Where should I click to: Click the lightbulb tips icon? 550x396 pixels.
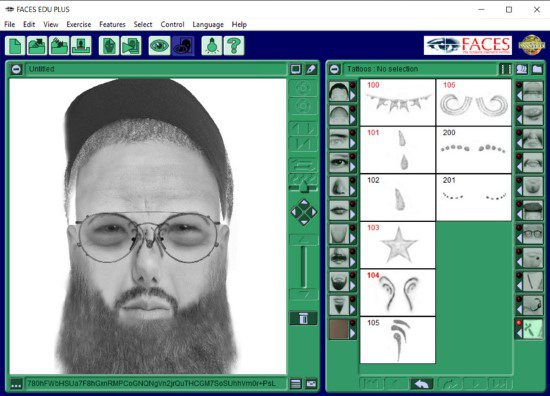(x=212, y=46)
